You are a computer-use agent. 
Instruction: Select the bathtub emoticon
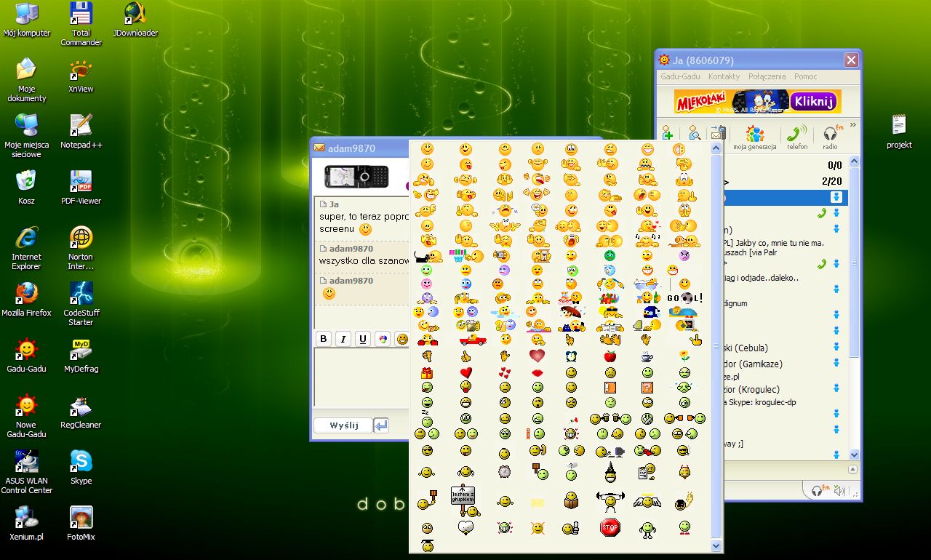click(647, 284)
